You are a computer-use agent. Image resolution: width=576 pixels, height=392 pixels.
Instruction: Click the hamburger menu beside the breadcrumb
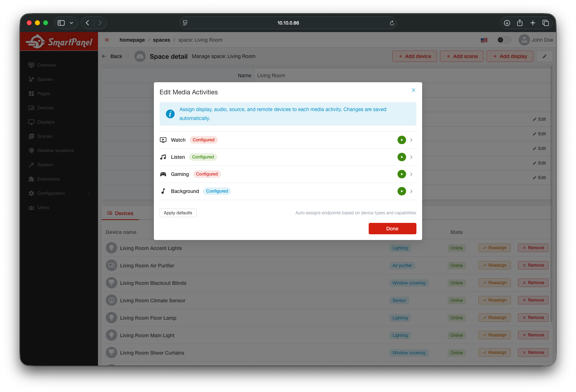(x=107, y=40)
